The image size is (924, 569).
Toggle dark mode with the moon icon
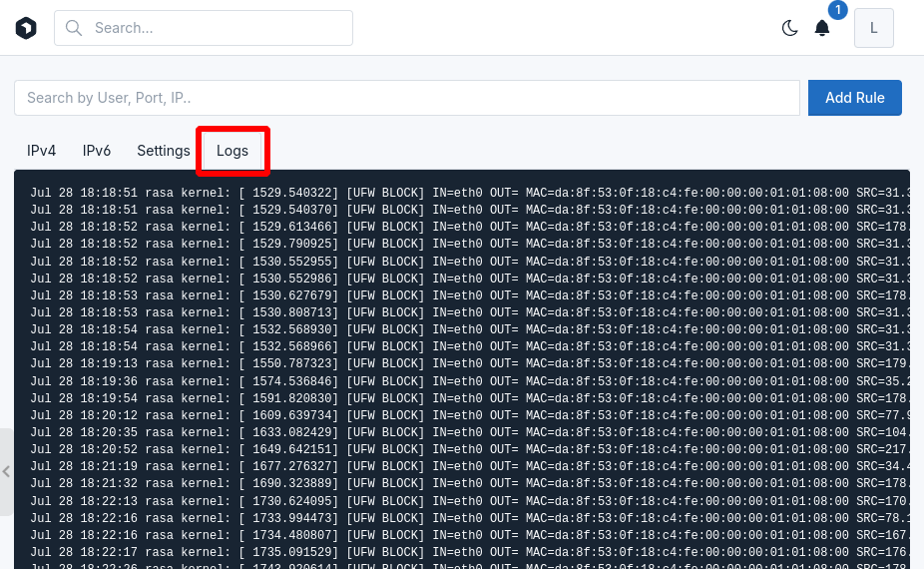[x=789, y=28]
